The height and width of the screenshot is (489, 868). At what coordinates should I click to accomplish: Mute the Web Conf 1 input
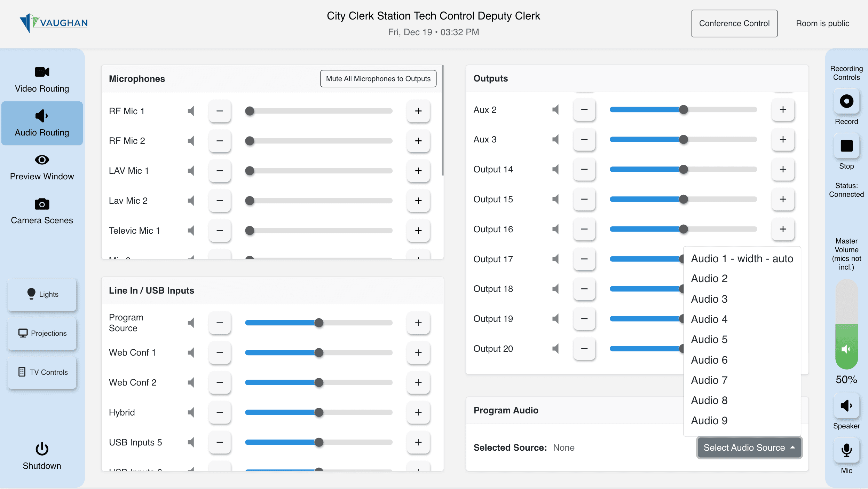(191, 352)
